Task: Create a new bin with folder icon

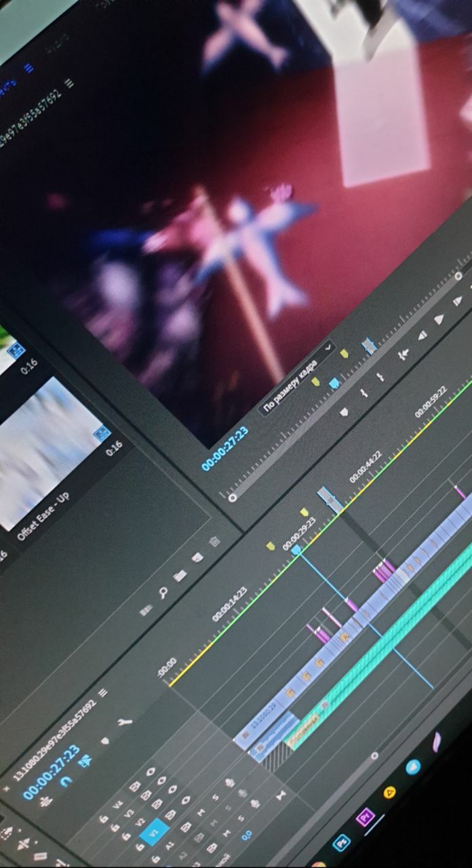Action: tap(180, 576)
